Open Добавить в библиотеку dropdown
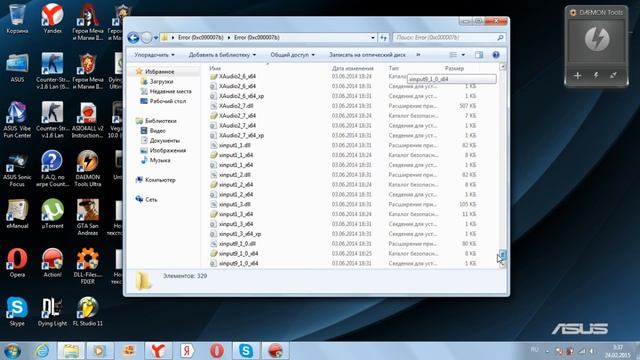 (222, 55)
